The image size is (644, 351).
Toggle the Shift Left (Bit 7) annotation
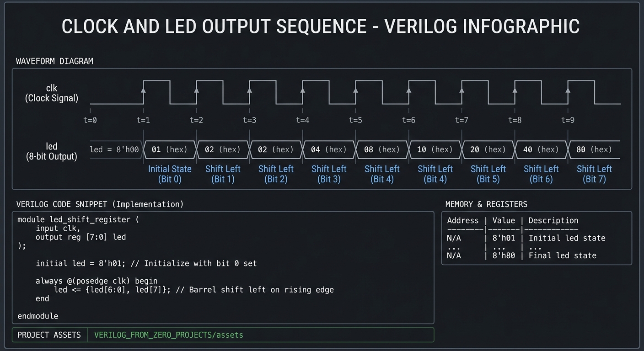click(x=594, y=174)
